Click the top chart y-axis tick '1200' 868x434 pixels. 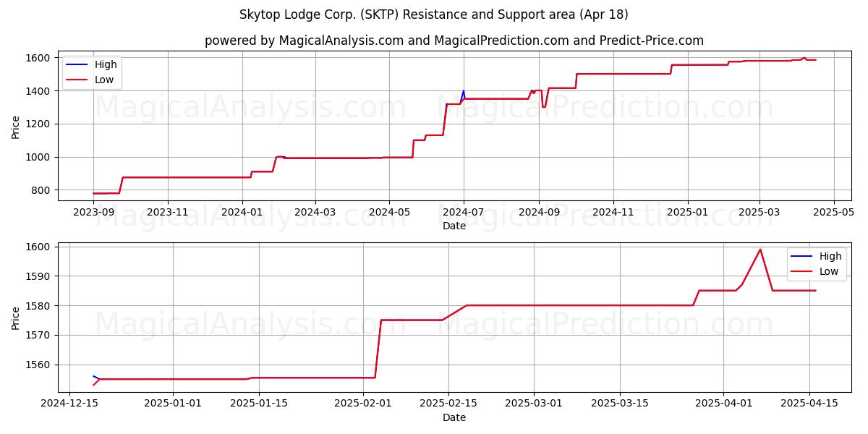click(38, 124)
